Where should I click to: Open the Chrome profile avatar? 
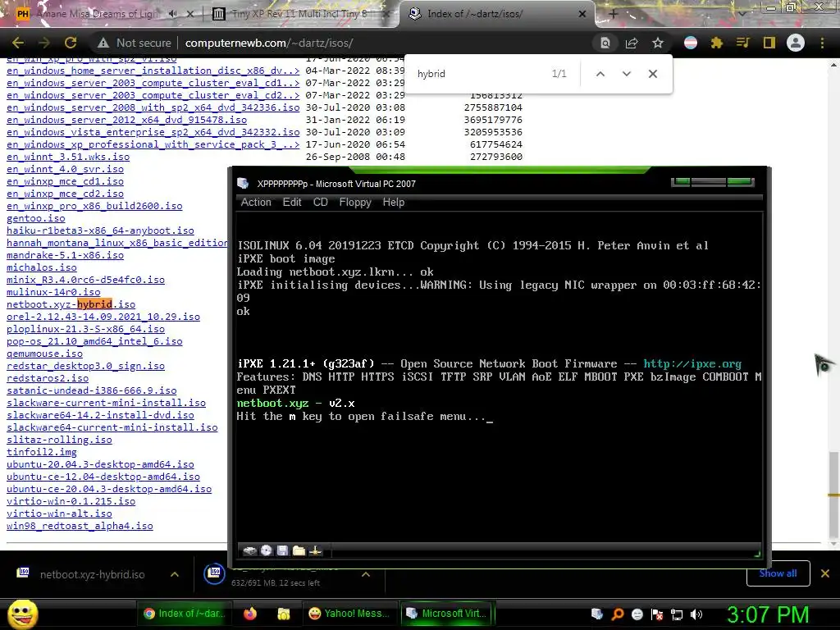tap(796, 43)
